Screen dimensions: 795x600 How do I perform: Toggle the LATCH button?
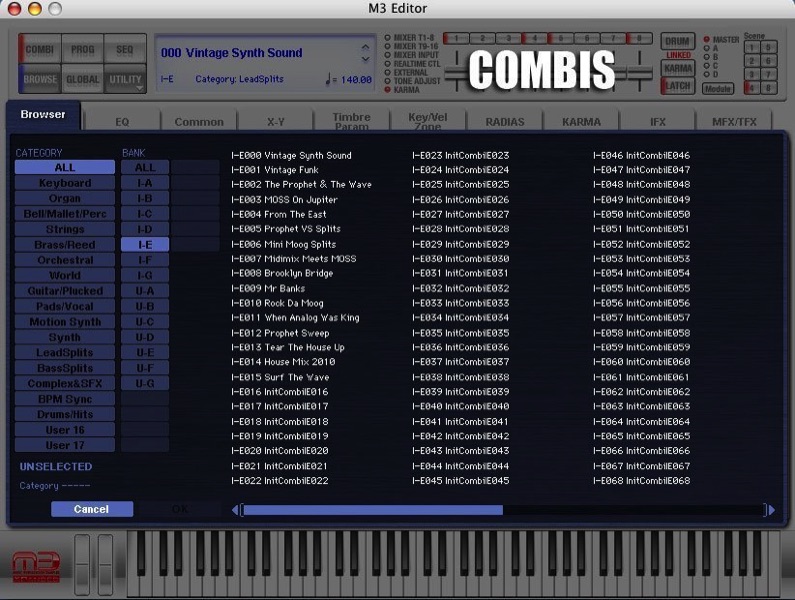[677, 86]
